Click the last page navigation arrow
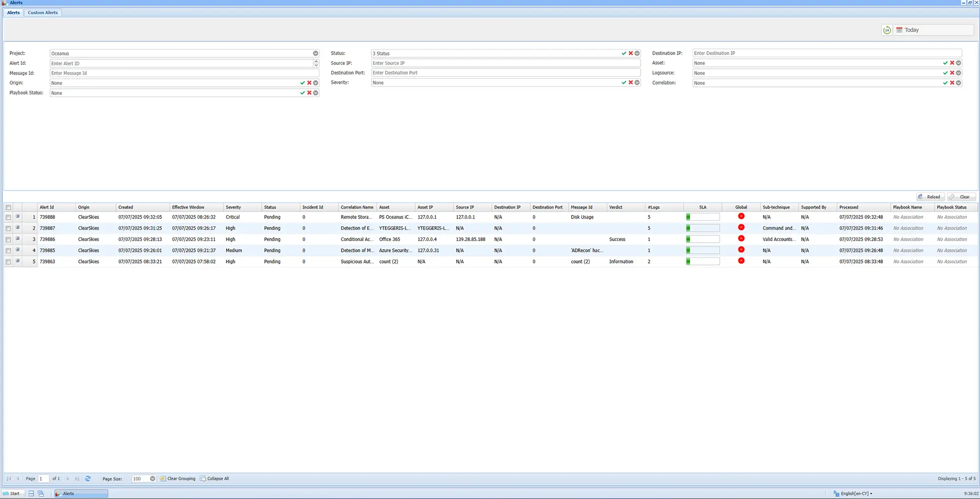This screenshot has width=980, height=499. (x=77, y=479)
